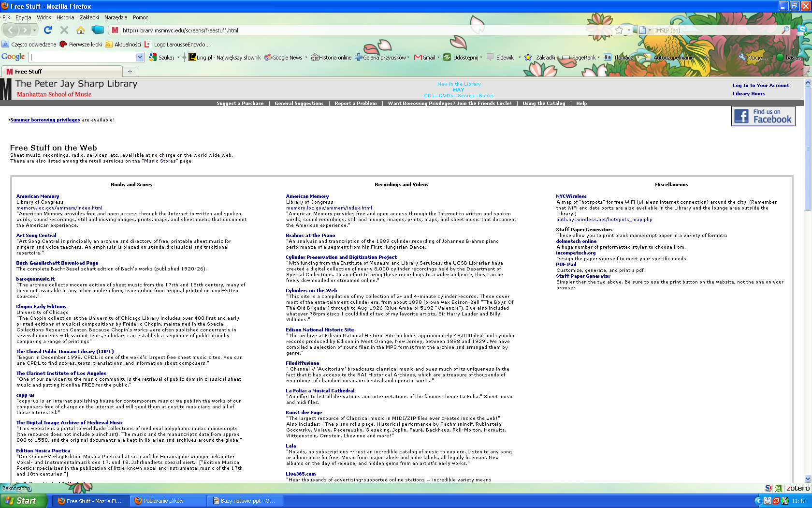Open Library Hours link
The image size is (812, 508).
(x=749, y=93)
